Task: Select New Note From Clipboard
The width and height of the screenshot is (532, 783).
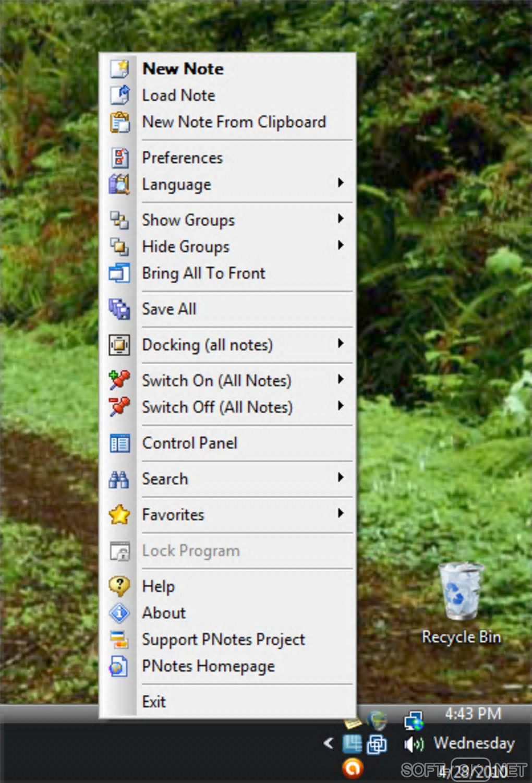Action: pyautogui.click(x=227, y=122)
